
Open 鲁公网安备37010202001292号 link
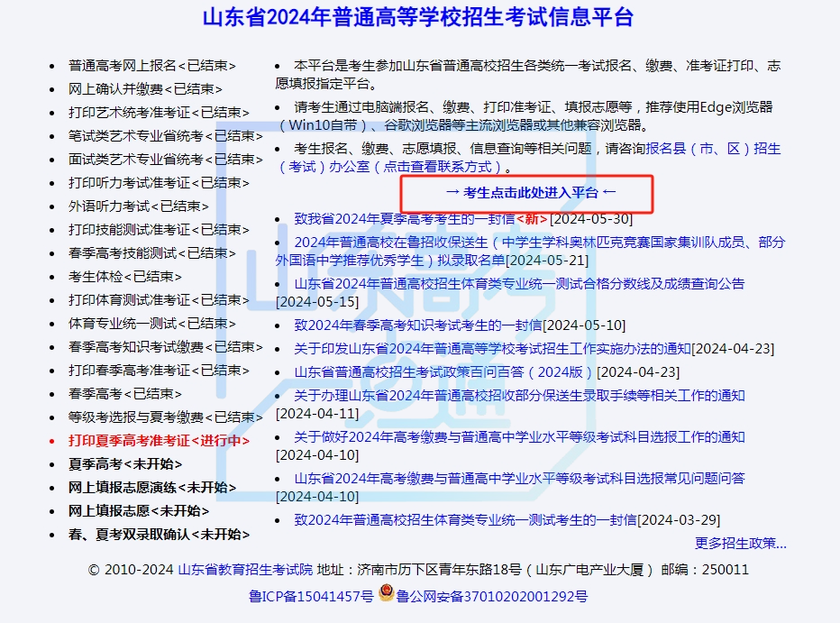pos(492,596)
